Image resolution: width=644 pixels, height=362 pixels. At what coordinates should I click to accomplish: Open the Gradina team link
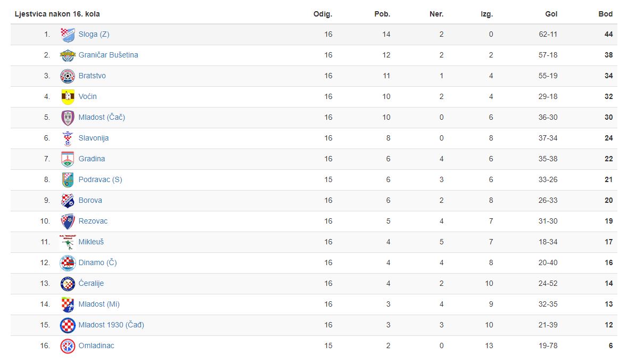92,159
